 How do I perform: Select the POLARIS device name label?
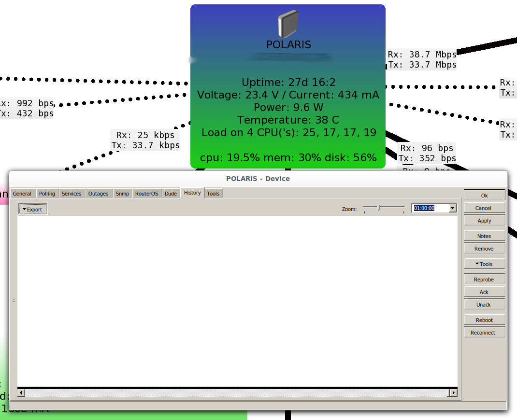coord(288,44)
